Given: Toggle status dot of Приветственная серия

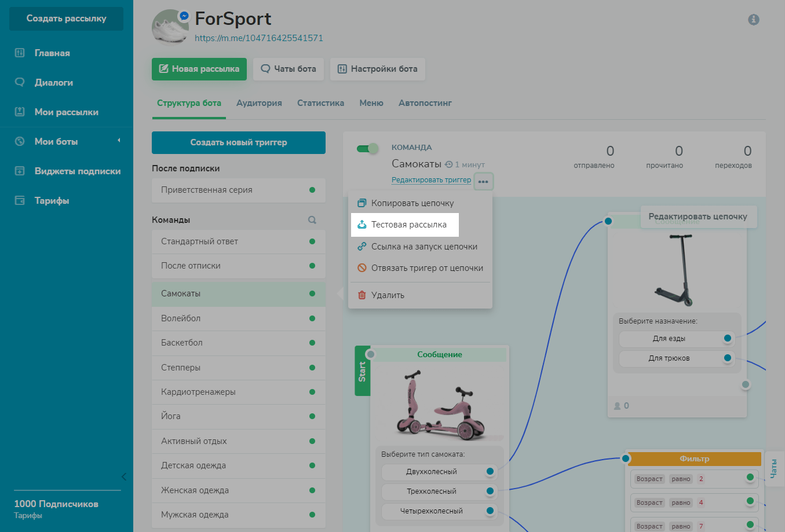Looking at the screenshot, I should click(312, 190).
